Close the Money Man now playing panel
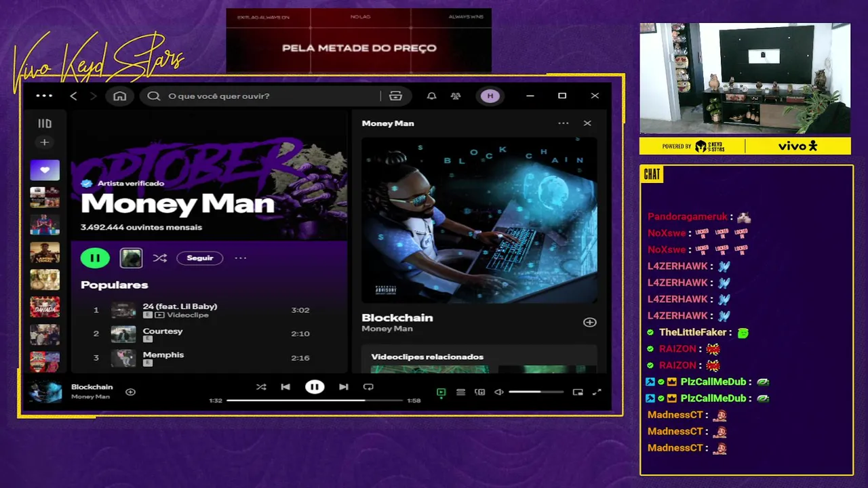Viewport: 868px width, 488px height. pyautogui.click(x=587, y=123)
